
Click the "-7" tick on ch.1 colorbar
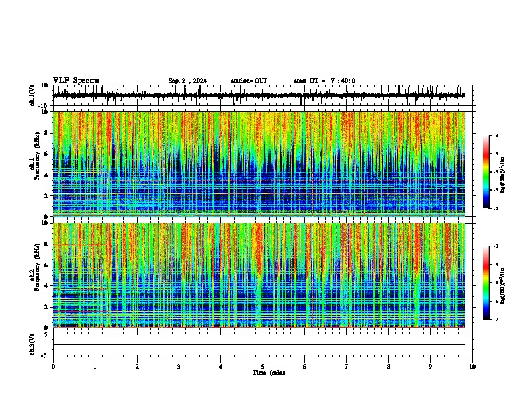tap(495, 208)
